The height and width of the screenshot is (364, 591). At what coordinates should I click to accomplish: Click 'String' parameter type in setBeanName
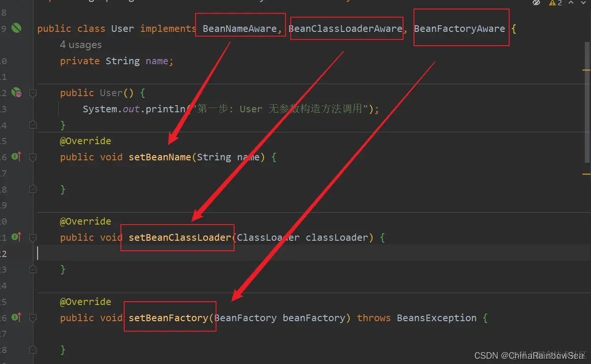[214, 157]
